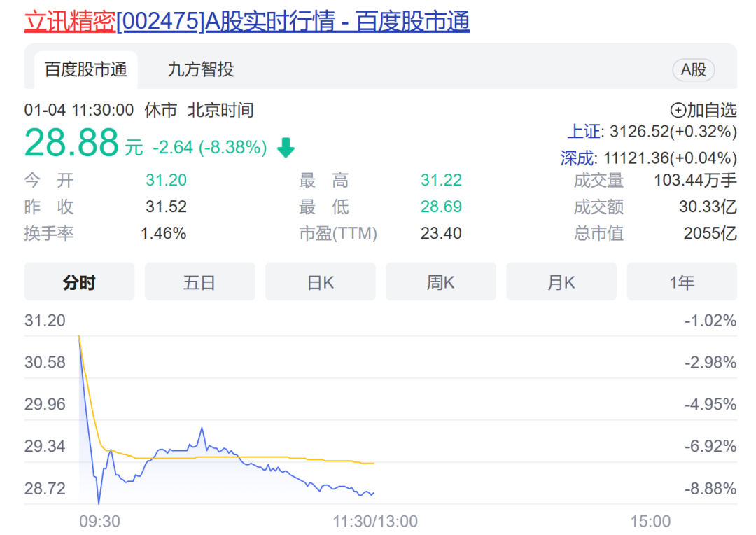Select the 周K chart tab
Image resolution: width=756 pixels, height=535 pixels.
441,282
